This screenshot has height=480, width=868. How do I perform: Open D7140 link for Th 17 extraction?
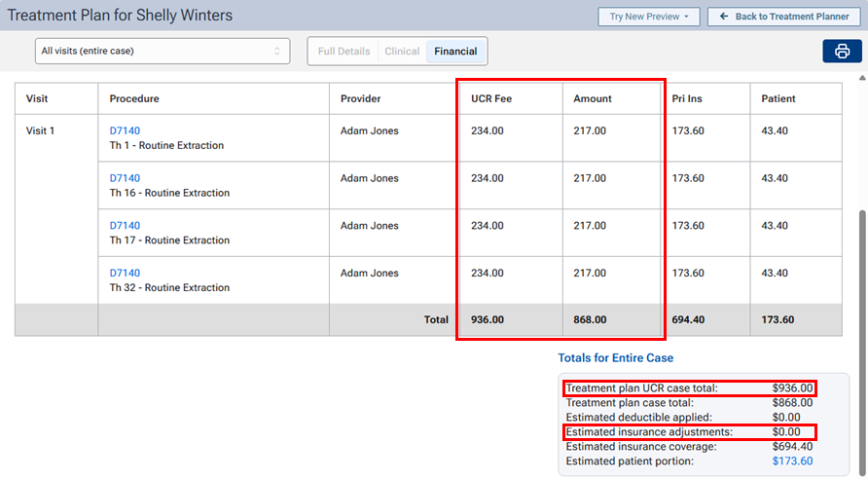125,226
